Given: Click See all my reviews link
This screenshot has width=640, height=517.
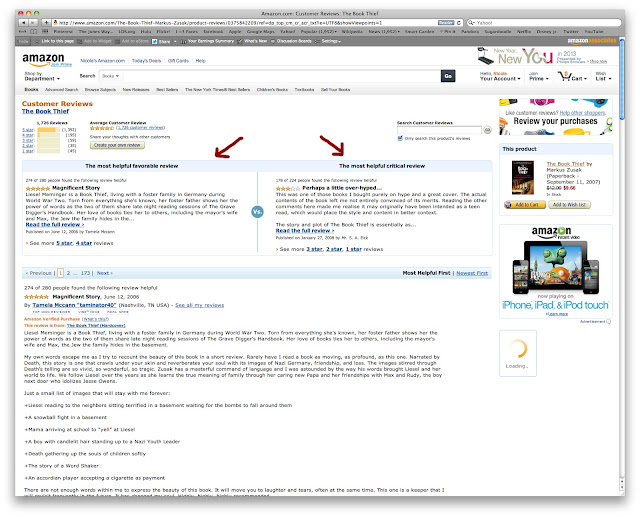Looking at the screenshot, I should tap(199, 305).
